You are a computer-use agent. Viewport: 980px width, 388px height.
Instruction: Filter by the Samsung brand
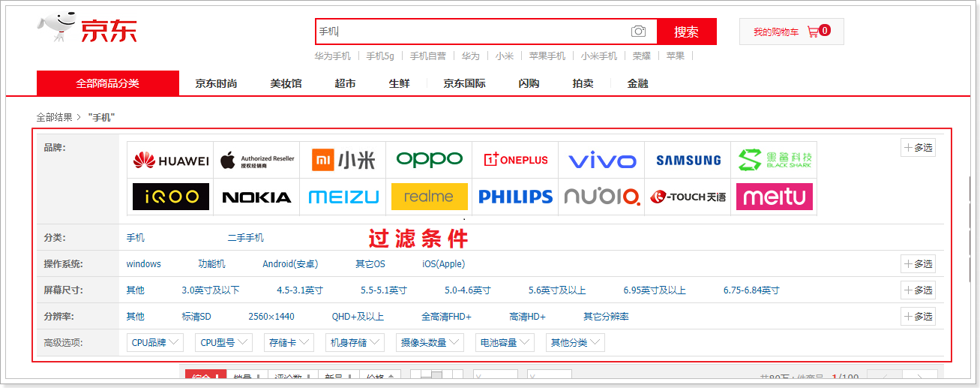[x=688, y=160]
